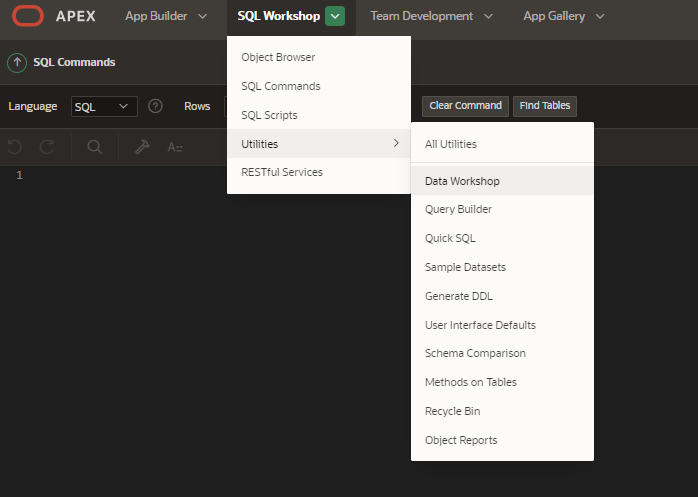Choose Recycle Bin from submenu
This screenshot has width=698, height=497.
coord(502,411)
